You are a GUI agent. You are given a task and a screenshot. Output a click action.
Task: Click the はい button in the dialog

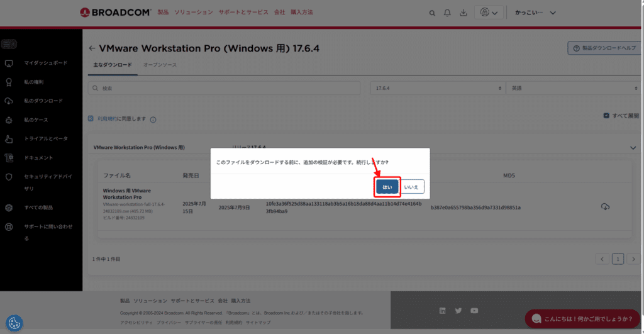[387, 187]
